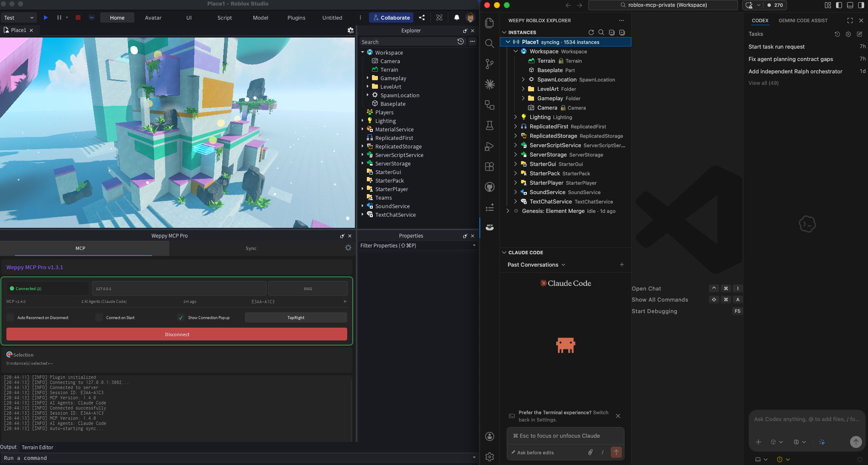Viewport: 868px width, 465px height.
Task: Open search in the Weepy Roblox Explorer
Action: pyautogui.click(x=601, y=32)
